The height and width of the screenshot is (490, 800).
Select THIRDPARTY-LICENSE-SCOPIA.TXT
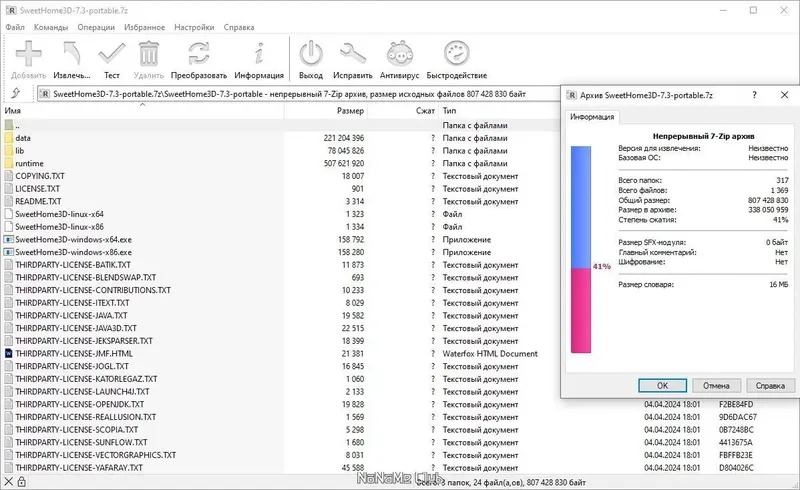tap(77, 430)
